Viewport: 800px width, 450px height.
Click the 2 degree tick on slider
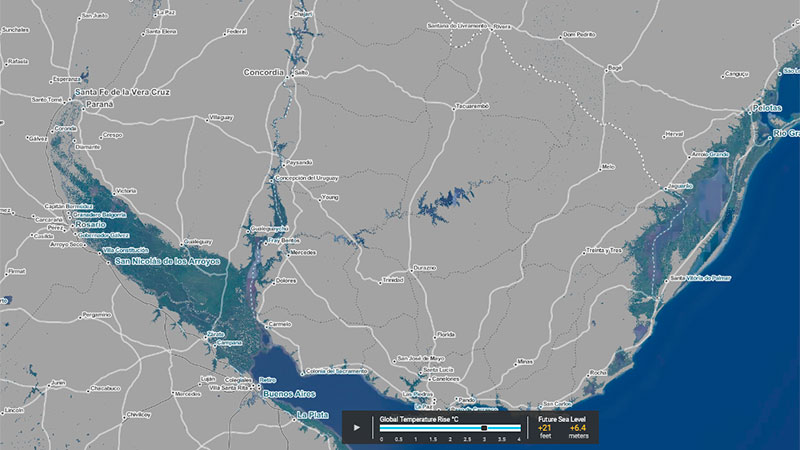point(450,428)
